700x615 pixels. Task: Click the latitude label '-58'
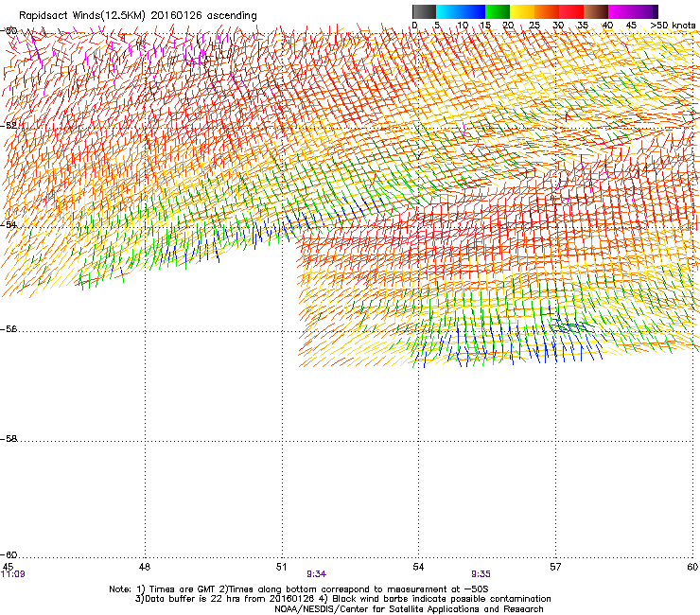click(9, 439)
